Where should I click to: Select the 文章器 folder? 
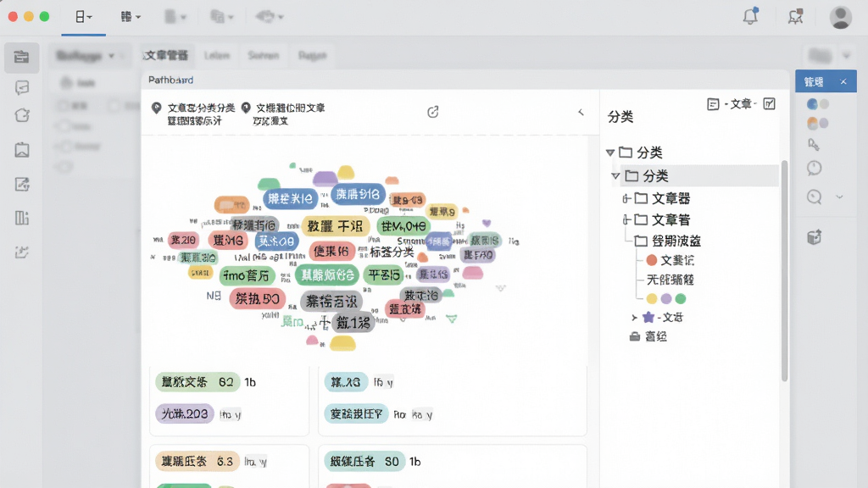663,198
